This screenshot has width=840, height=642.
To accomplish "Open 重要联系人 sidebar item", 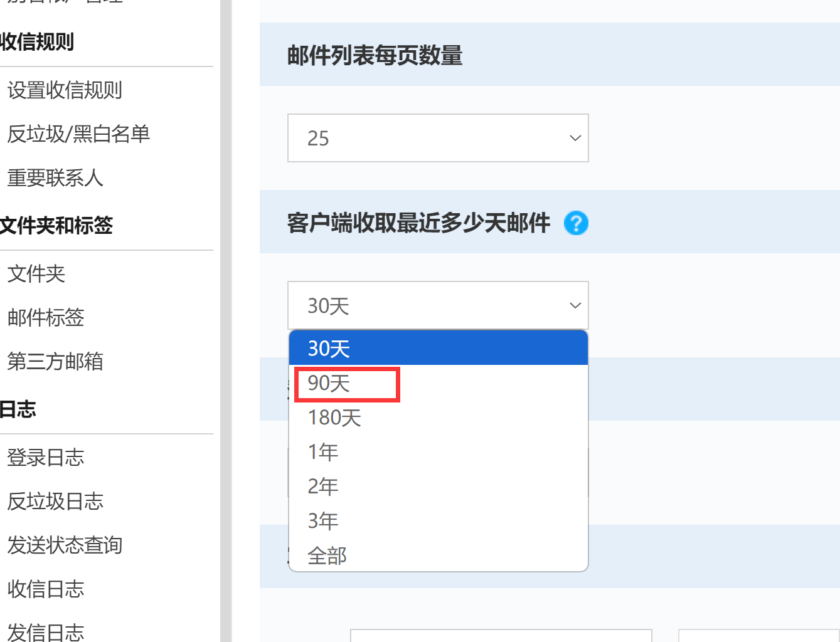I will (x=55, y=178).
